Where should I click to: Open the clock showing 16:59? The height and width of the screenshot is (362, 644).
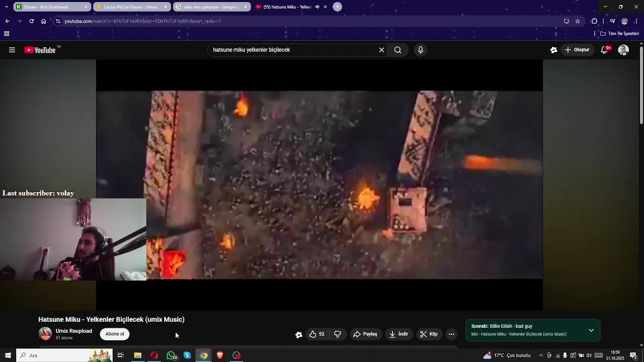tap(615, 355)
